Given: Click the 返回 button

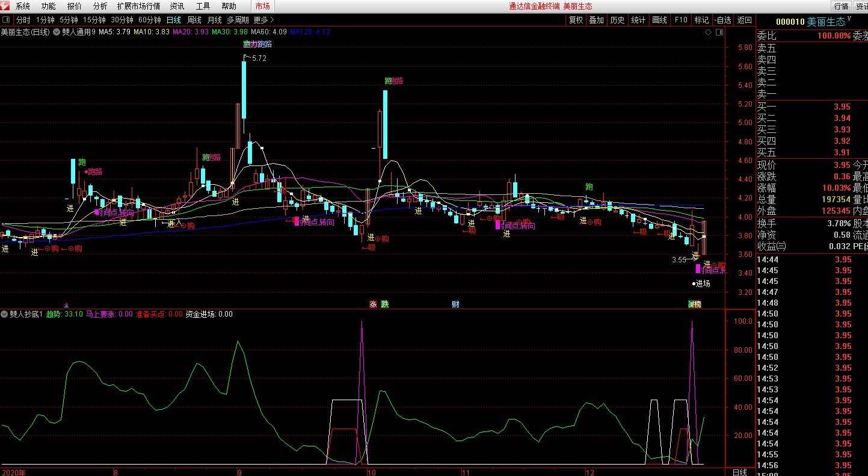Looking at the screenshot, I should [x=745, y=20].
